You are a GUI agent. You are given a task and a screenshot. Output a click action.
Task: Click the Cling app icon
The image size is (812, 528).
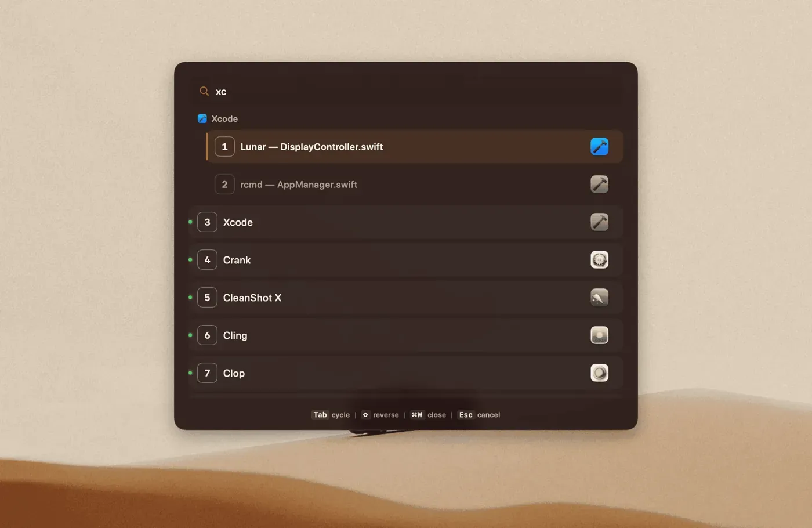tap(599, 335)
